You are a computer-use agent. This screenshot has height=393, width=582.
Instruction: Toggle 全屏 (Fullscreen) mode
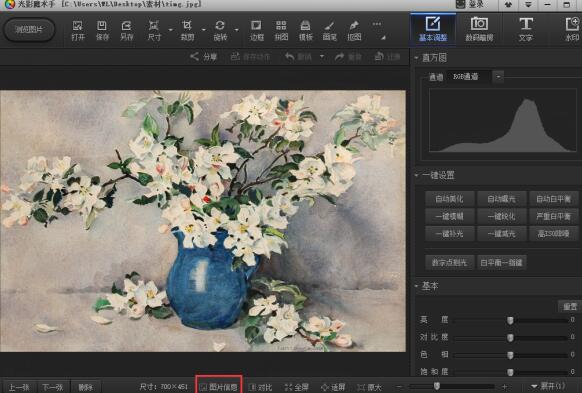coord(296,387)
